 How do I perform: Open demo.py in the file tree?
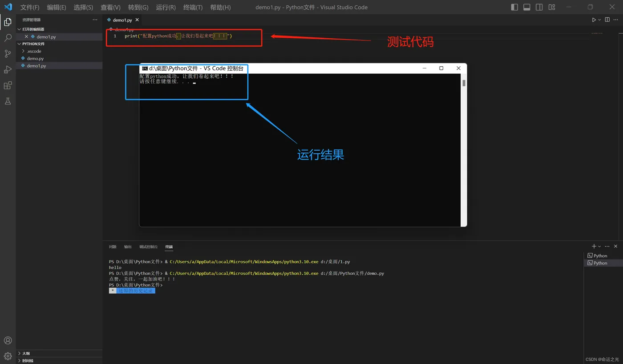[35, 58]
